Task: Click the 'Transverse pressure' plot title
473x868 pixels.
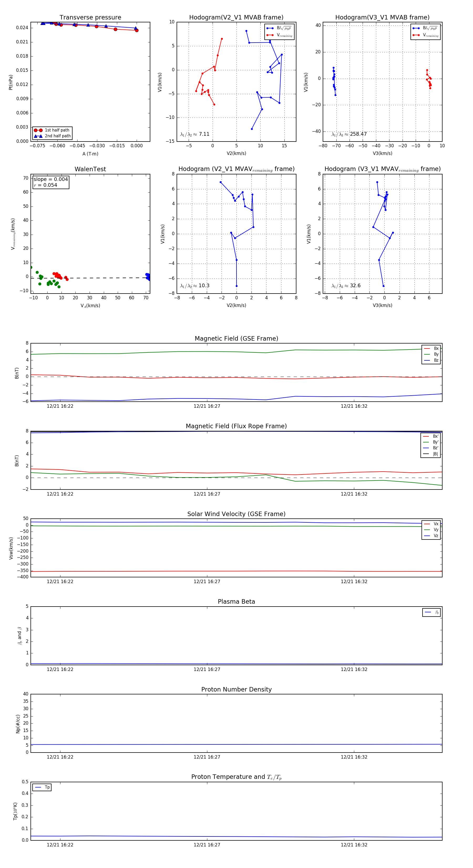Action: [90, 18]
